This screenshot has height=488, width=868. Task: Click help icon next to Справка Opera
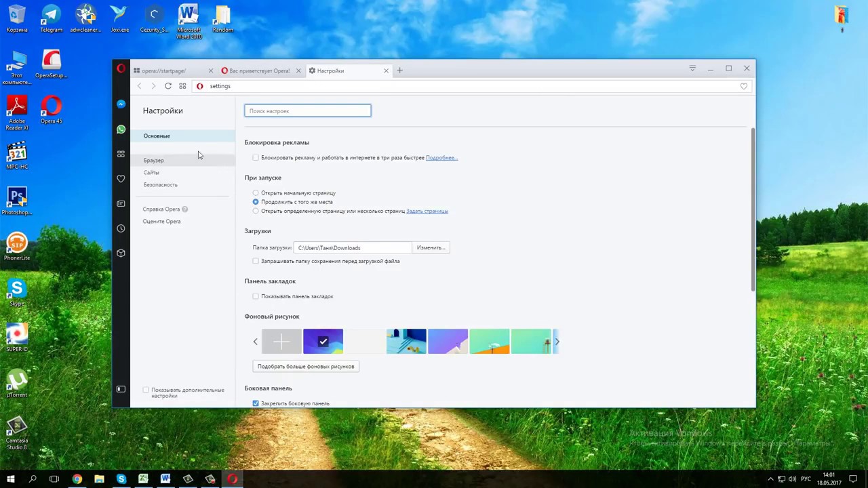(184, 209)
